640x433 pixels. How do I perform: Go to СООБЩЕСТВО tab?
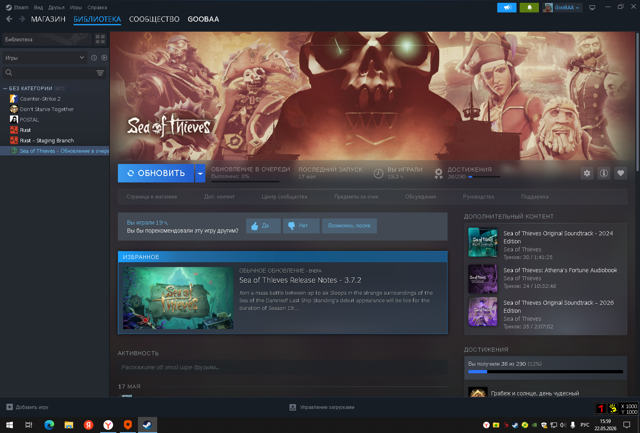coord(154,19)
